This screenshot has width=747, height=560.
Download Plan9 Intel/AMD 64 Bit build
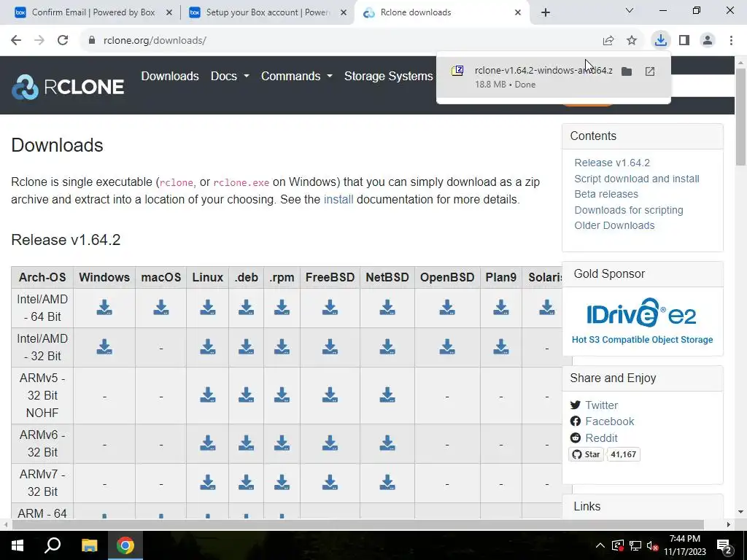click(x=501, y=308)
